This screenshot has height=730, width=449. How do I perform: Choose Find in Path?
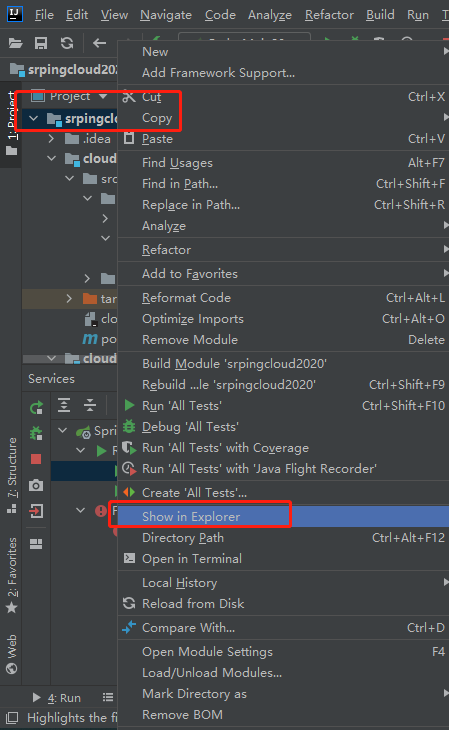point(283,183)
